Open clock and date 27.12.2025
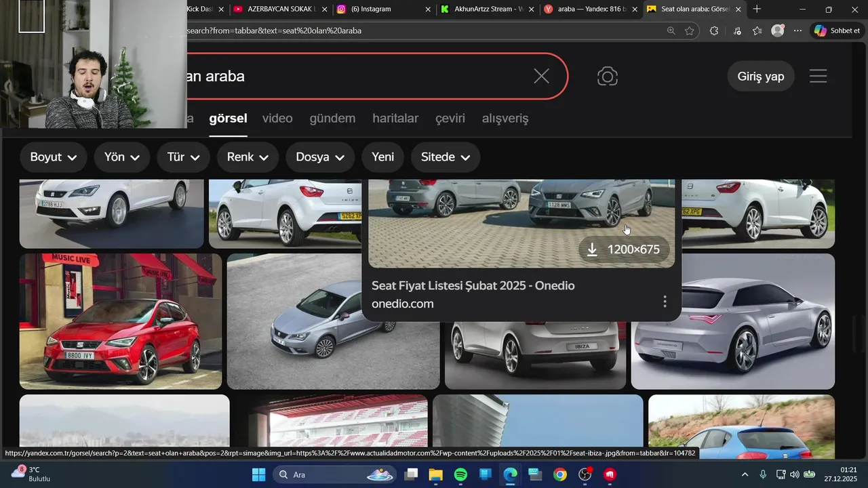This screenshot has width=868, height=488. tap(840, 474)
